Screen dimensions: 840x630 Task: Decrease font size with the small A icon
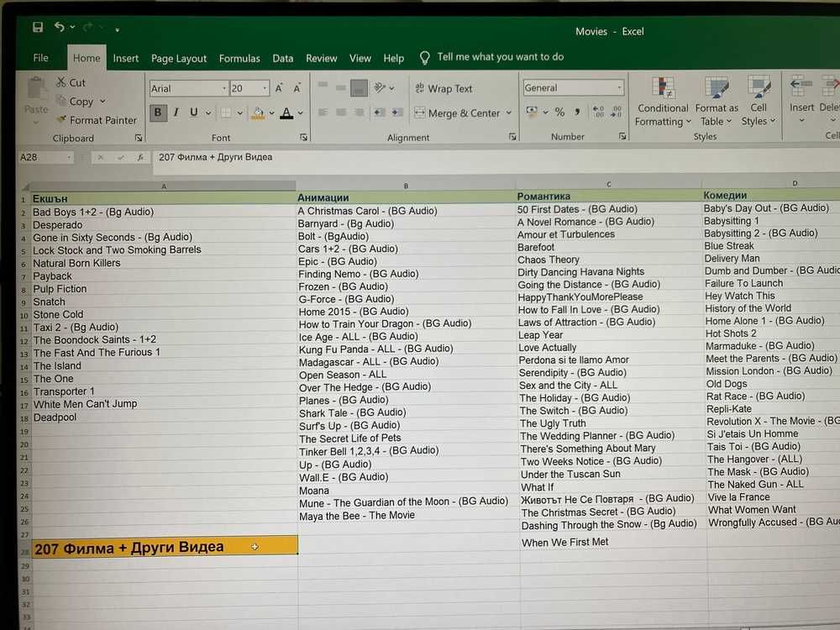[x=297, y=88]
